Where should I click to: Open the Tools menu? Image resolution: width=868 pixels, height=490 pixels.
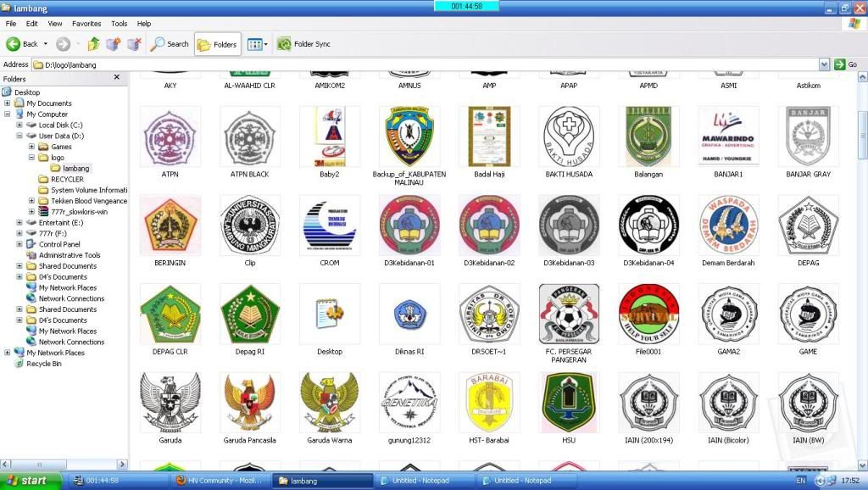point(119,24)
